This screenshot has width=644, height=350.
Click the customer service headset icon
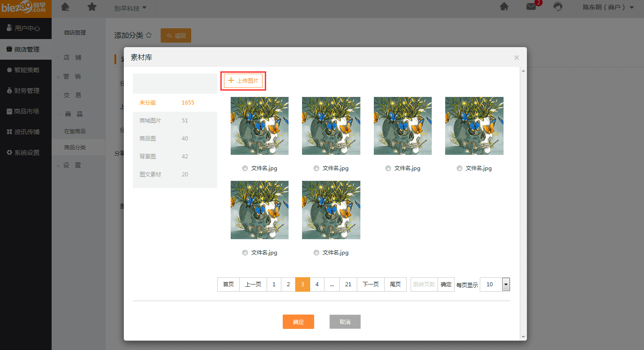[558, 7]
